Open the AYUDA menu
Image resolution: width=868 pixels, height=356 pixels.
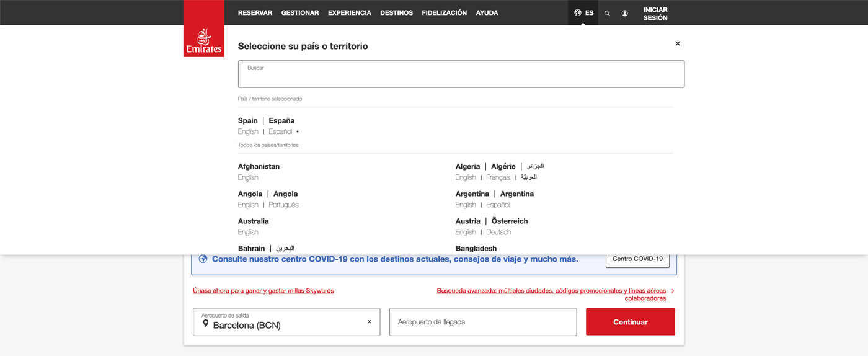(487, 12)
